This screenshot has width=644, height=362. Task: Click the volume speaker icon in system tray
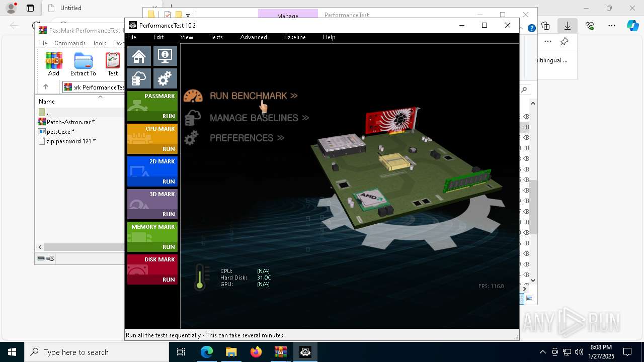[579, 352]
